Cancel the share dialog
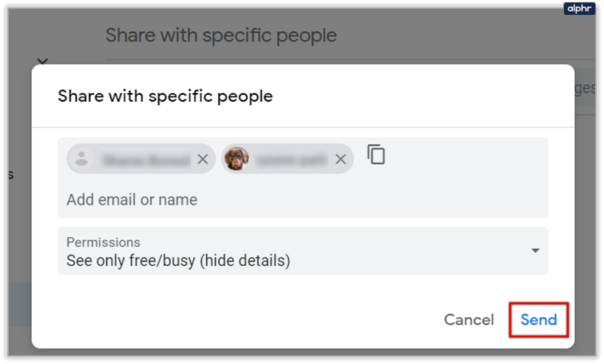Viewport: 604px width, 364px height. (x=468, y=320)
